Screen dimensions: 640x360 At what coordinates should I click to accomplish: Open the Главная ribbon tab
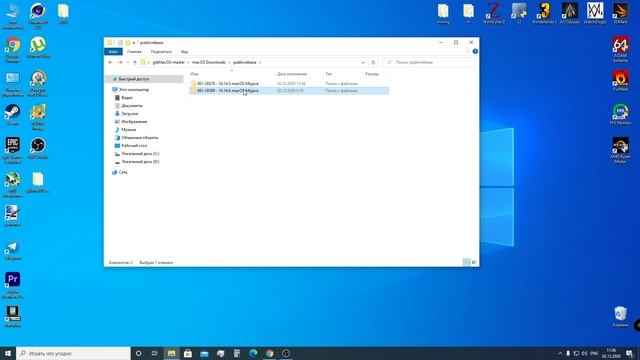click(x=134, y=52)
